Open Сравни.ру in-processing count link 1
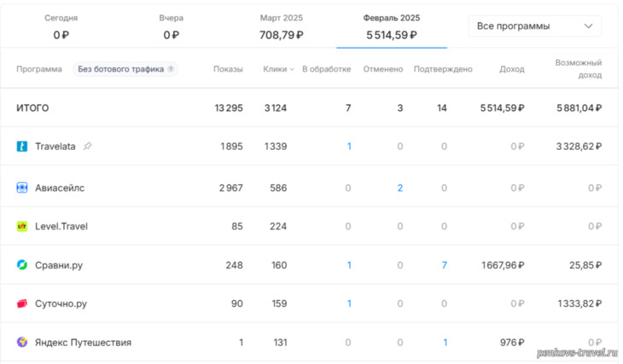This screenshot has width=623, height=364. [349, 265]
